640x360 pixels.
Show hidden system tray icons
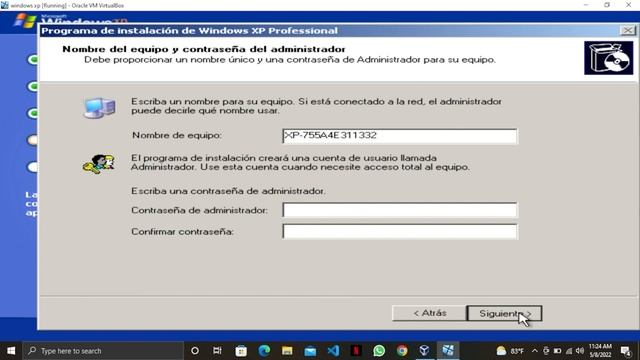coord(535,351)
